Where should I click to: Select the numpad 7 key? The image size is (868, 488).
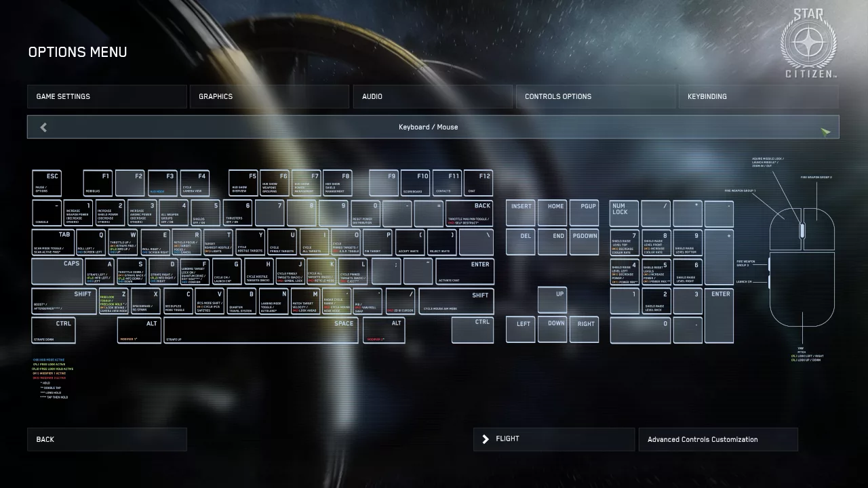pyautogui.click(x=625, y=242)
